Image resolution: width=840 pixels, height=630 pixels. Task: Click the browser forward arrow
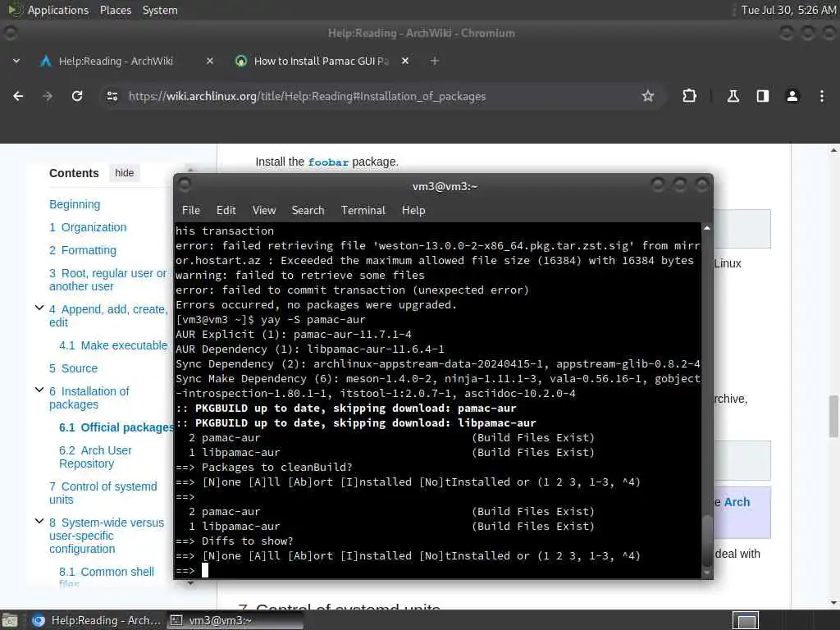click(48, 96)
